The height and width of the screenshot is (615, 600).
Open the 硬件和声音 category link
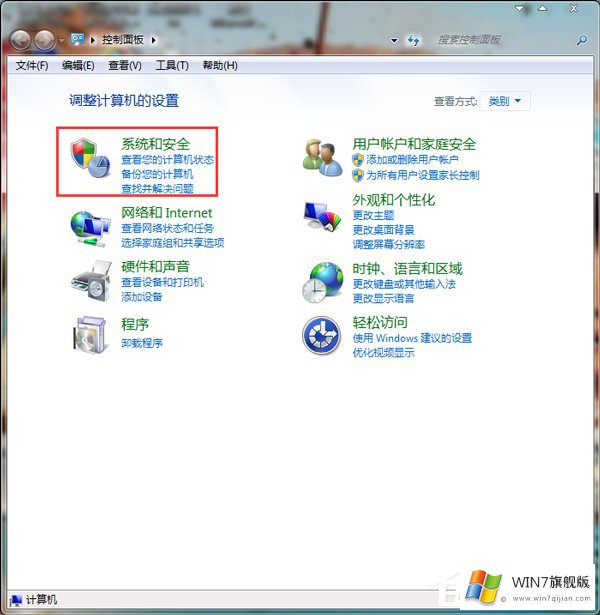155,266
